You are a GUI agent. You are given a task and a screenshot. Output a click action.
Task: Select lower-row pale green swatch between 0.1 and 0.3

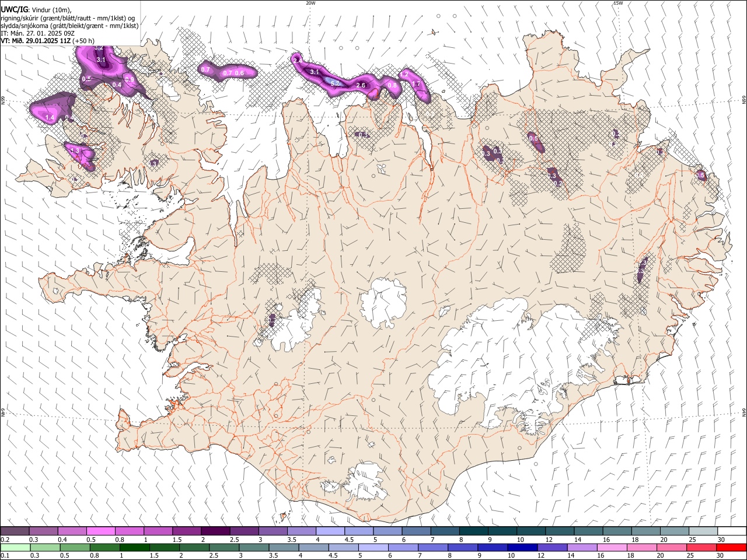pos(16,548)
